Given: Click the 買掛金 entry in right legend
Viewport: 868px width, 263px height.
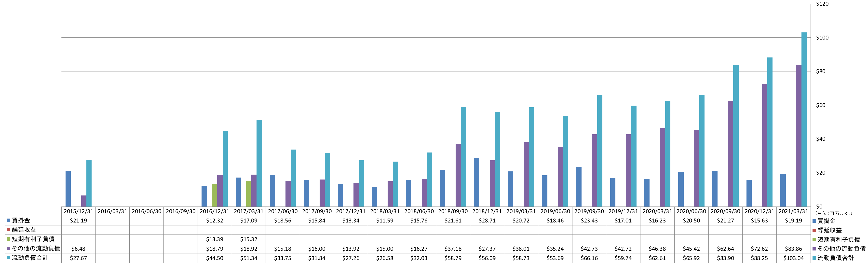Looking at the screenshot, I should (x=824, y=221).
